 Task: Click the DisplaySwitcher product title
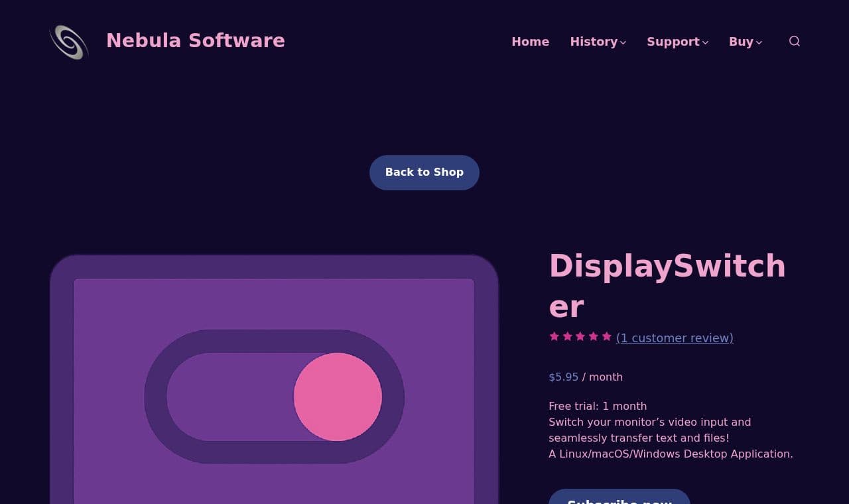tap(667, 286)
